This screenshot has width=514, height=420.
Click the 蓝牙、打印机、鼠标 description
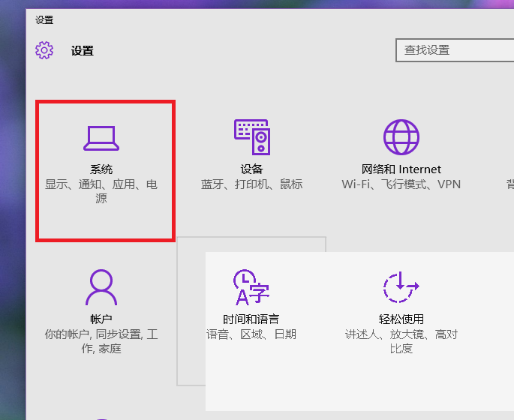click(x=252, y=184)
